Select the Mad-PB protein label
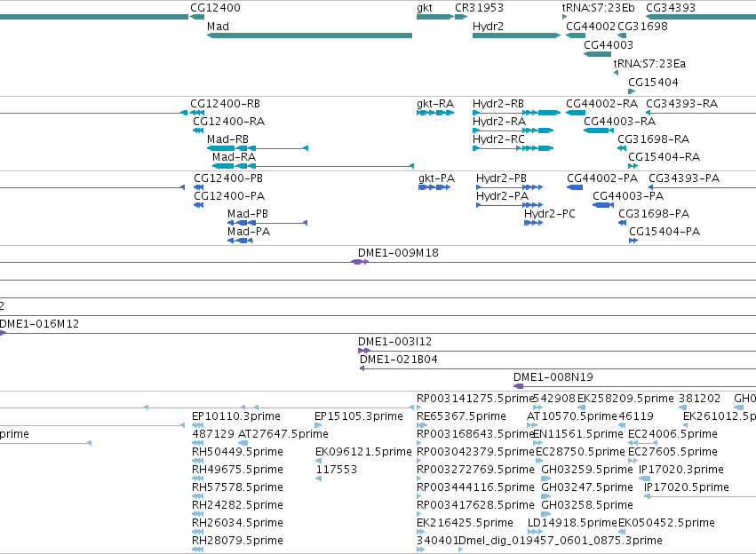Image resolution: width=756 pixels, height=554 pixels. [248, 214]
